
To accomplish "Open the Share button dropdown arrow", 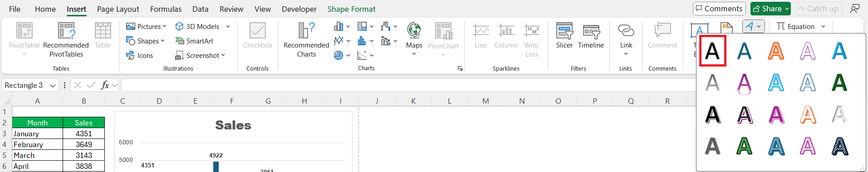I will tap(787, 9).
